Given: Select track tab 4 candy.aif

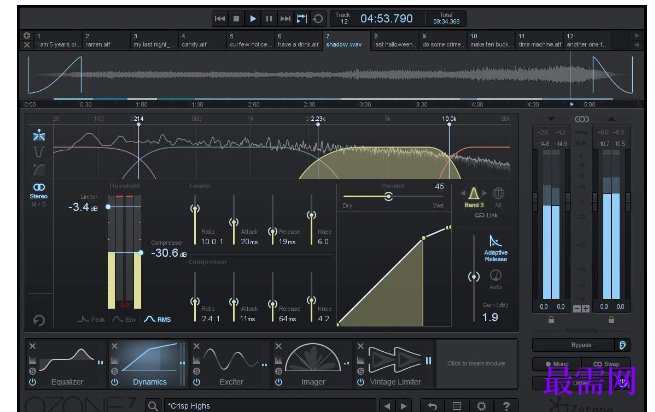Looking at the screenshot, I should pos(202,41).
